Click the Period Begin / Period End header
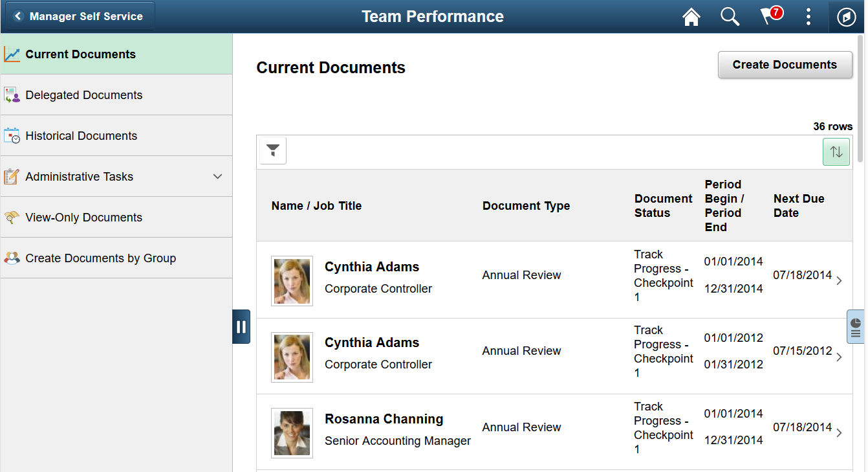 click(724, 206)
